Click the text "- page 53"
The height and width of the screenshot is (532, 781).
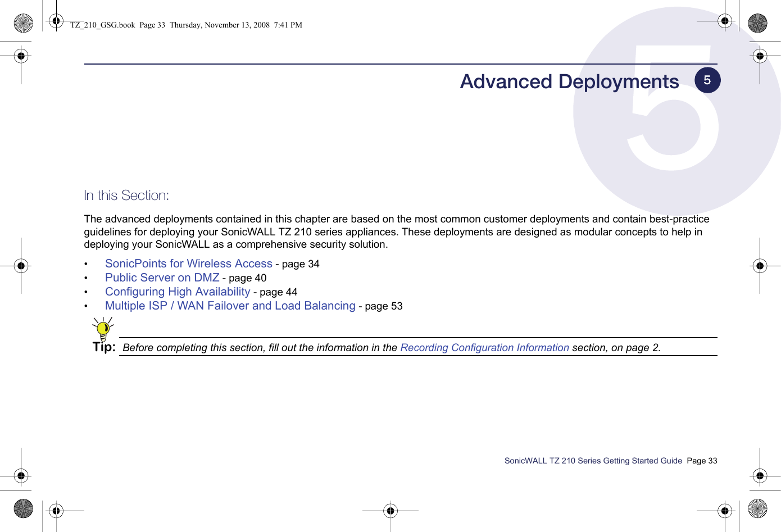click(380, 306)
